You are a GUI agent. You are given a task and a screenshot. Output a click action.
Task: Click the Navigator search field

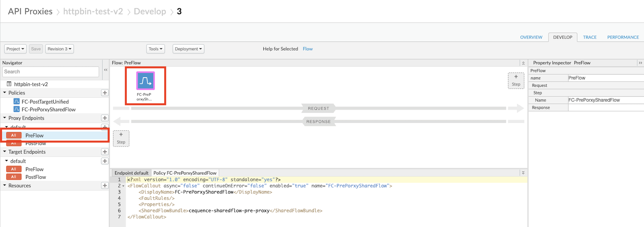pyautogui.click(x=51, y=72)
